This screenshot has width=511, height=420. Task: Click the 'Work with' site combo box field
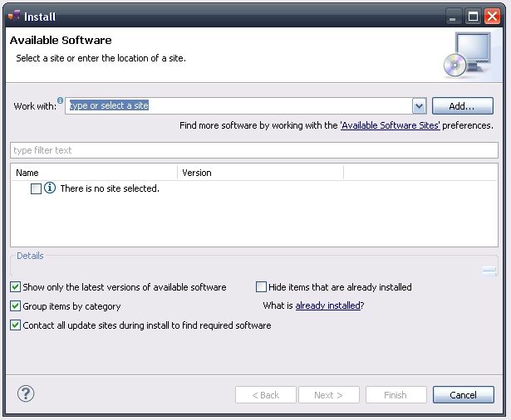pos(238,106)
